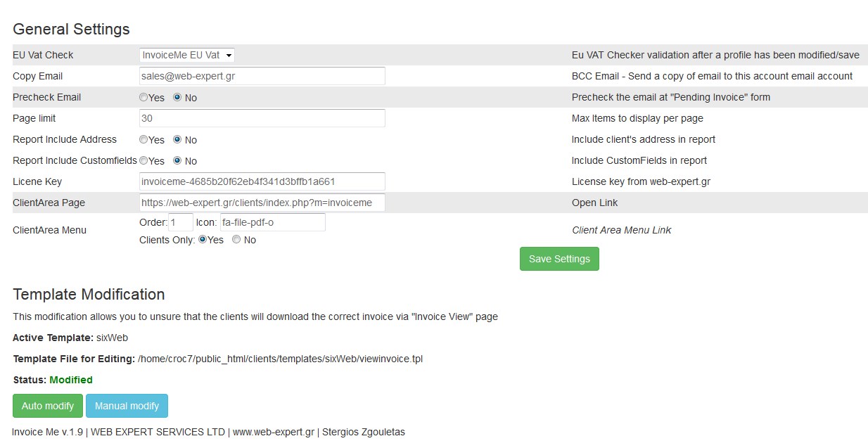Click the ClientArea Page URL field
This screenshot has width=868, height=448.
pyautogui.click(x=262, y=203)
